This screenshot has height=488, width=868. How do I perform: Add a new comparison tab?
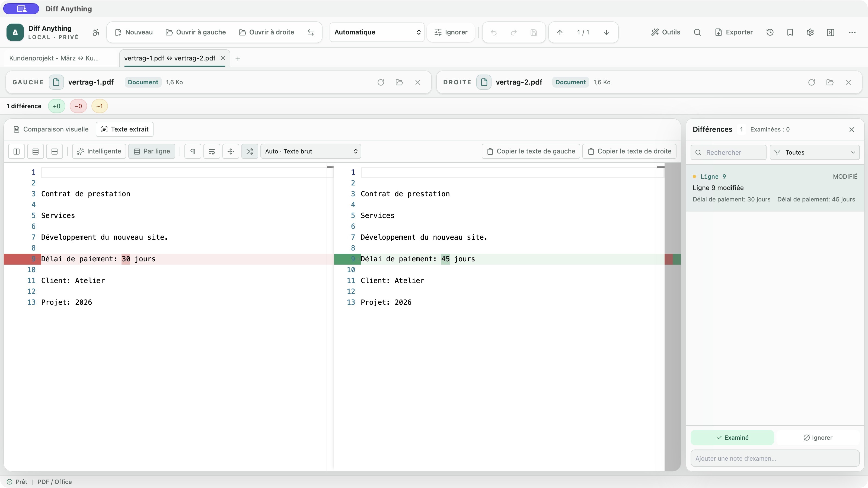click(x=238, y=59)
